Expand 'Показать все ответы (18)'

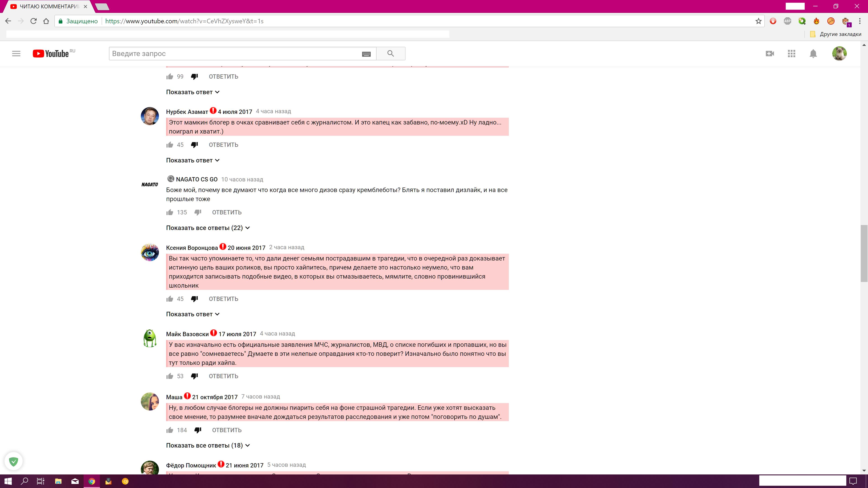click(208, 446)
